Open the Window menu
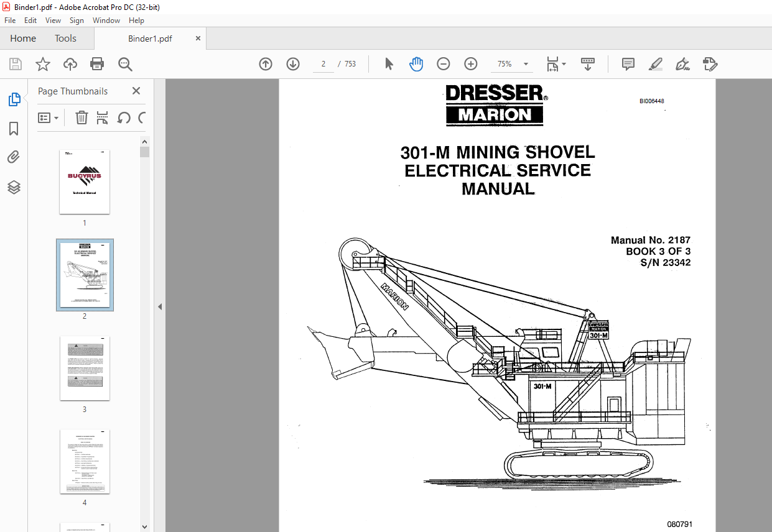 click(x=106, y=21)
